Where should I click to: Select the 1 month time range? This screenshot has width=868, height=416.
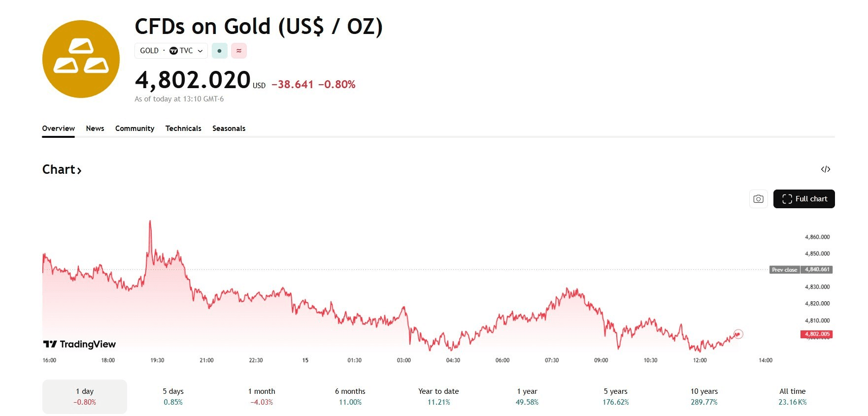[262, 396]
